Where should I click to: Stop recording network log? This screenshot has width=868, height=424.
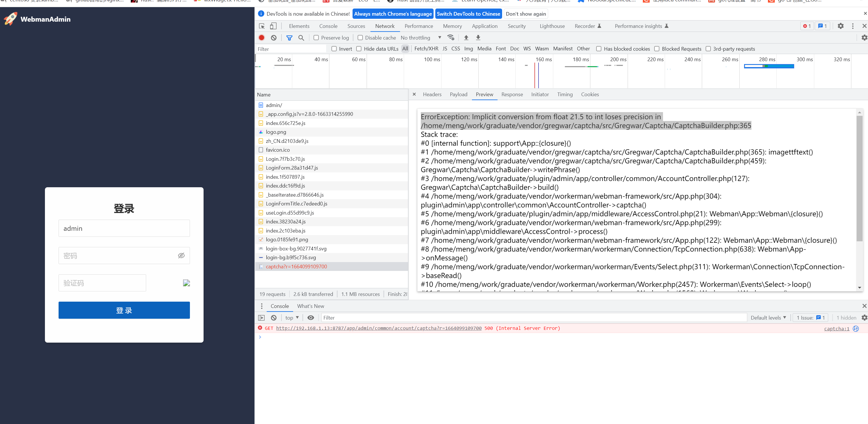262,38
